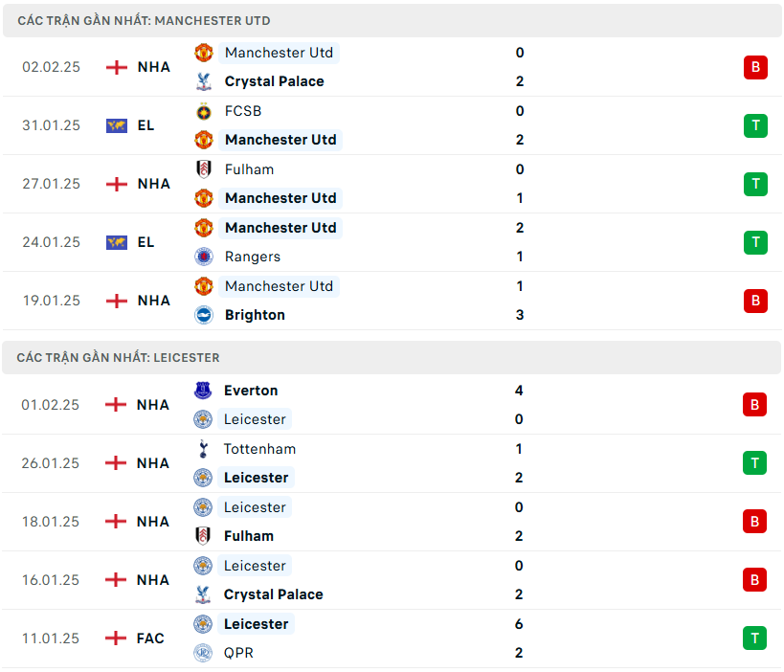Click red B badge for Crystal Palace loss, 02.02.25
Image resolution: width=784 pixels, height=672 pixels.
755,67
